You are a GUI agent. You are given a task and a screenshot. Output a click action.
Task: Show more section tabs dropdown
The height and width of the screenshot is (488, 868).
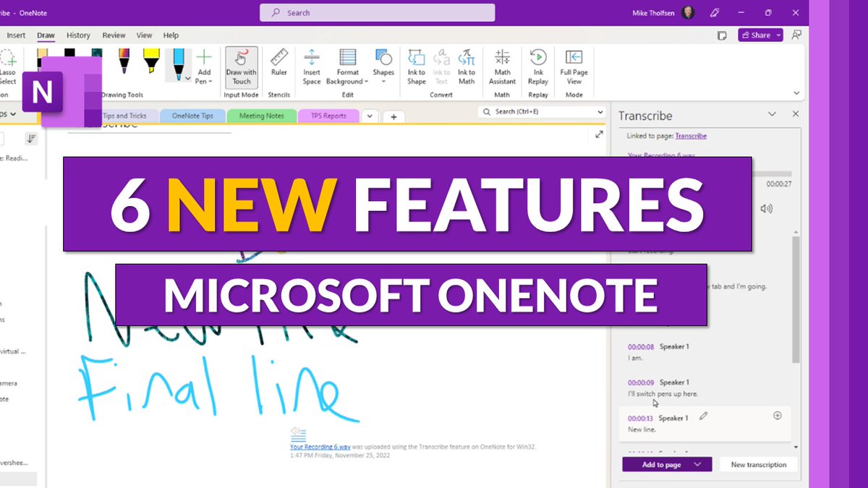[368, 116]
